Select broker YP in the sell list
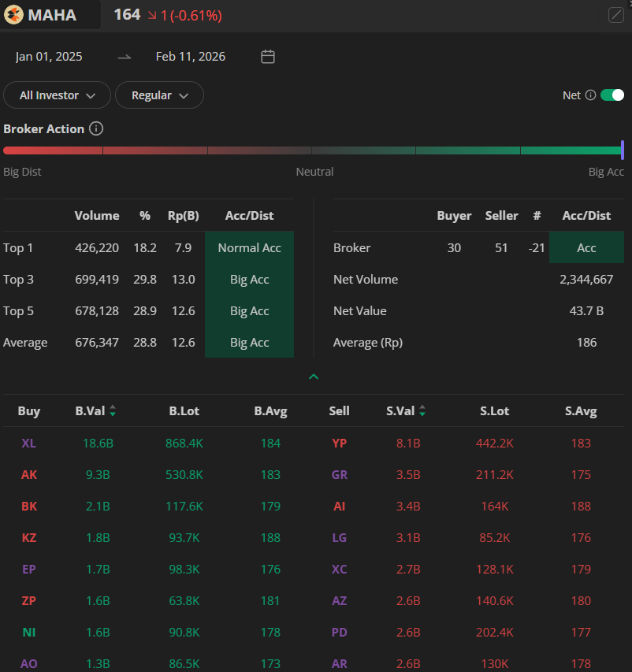The image size is (632, 672). coord(339,443)
